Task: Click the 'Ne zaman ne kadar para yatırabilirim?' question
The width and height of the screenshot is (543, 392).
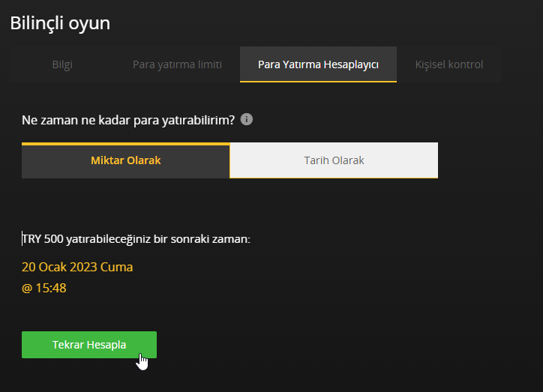Action: pyautogui.click(x=127, y=120)
